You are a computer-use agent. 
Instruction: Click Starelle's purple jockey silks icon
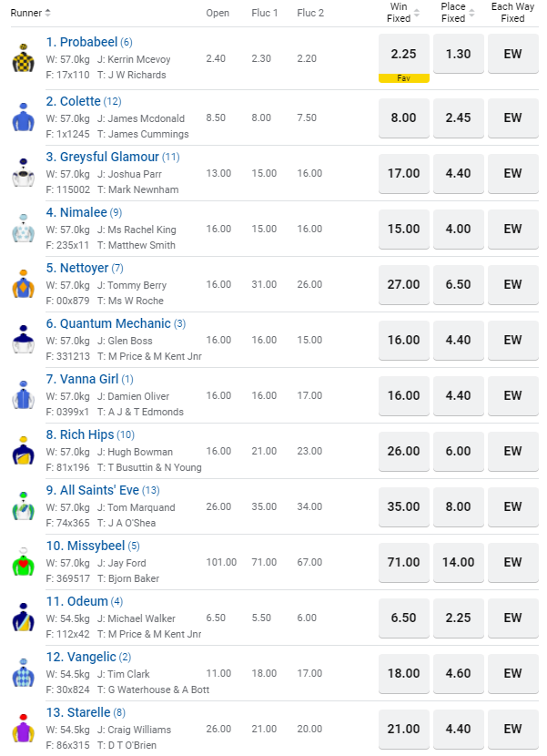(23, 729)
